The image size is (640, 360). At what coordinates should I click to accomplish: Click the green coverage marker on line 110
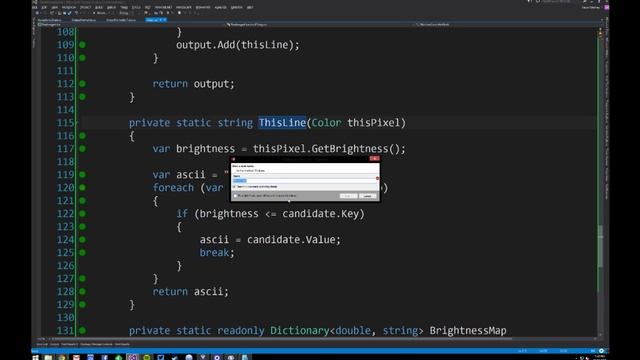point(82,58)
